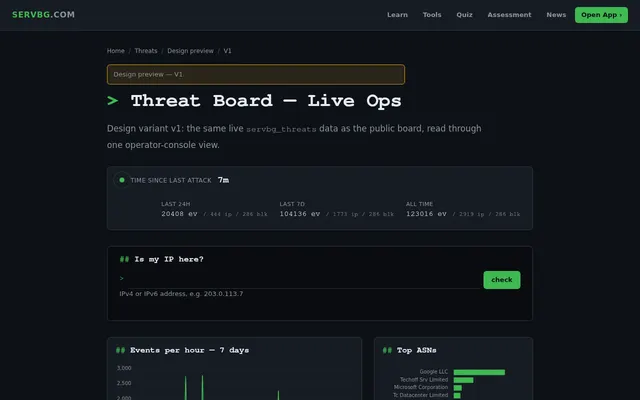Select the Tc Datacenter Limited label
The height and width of the screenshot is (400, 640).
coord(420,395)
